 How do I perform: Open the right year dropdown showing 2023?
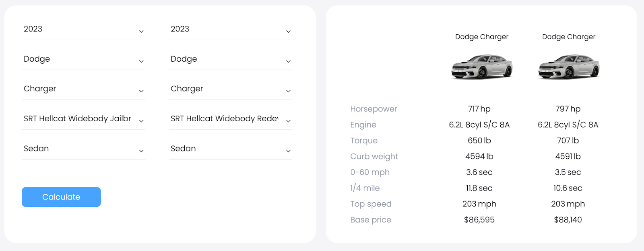pos(230,29)
